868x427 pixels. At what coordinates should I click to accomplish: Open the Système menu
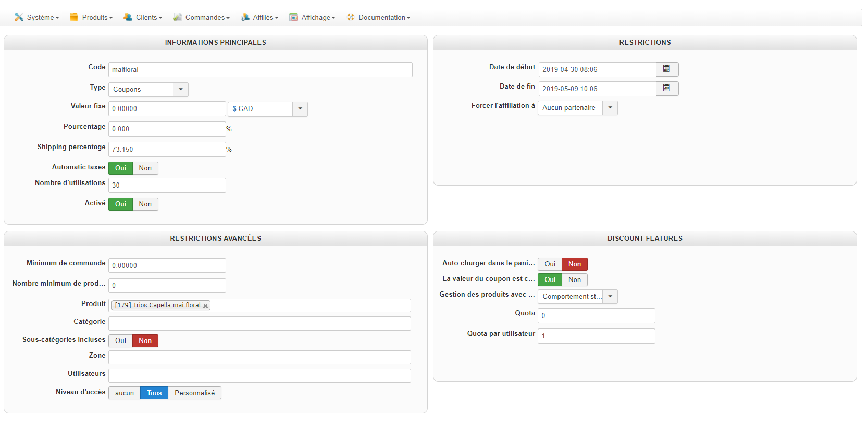37,17
